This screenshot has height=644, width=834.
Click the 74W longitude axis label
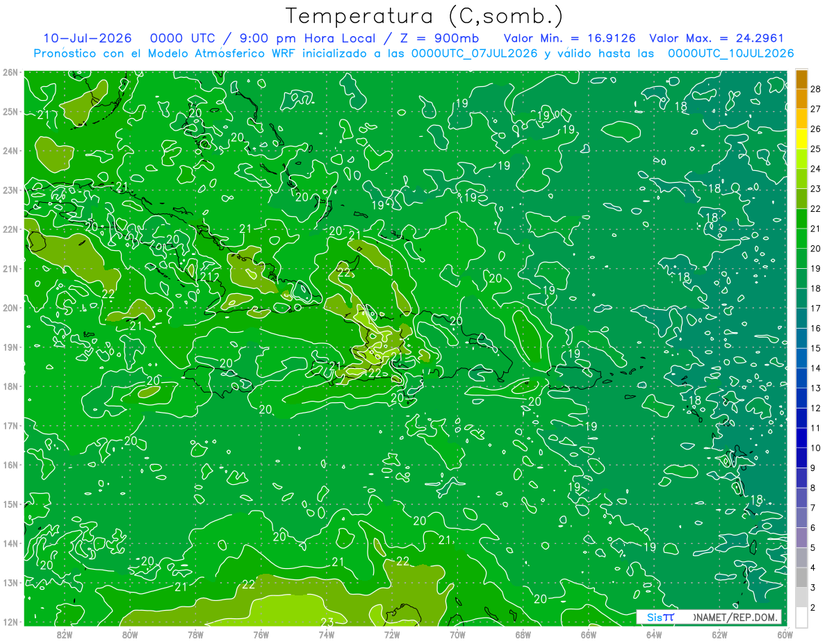pyautogui.click(x=326, y=634)
